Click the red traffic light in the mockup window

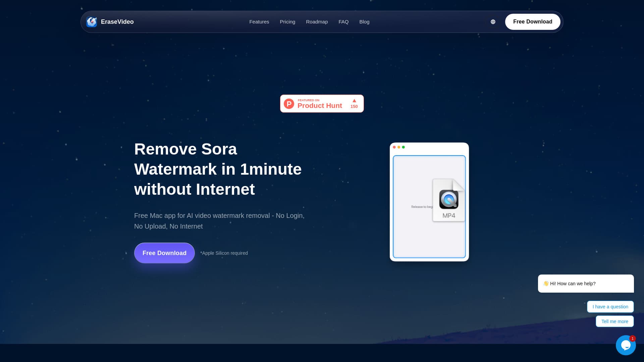[394, 147]
